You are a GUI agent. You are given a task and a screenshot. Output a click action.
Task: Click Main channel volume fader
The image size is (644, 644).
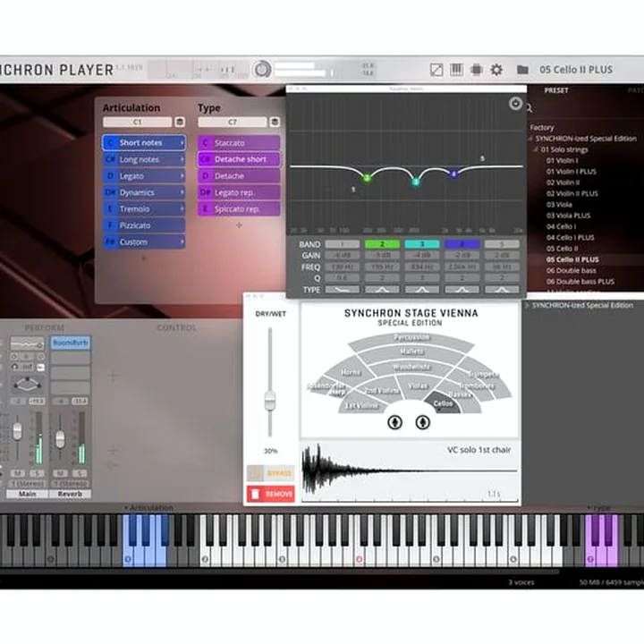pyautogui.click(x=17, y=431)
